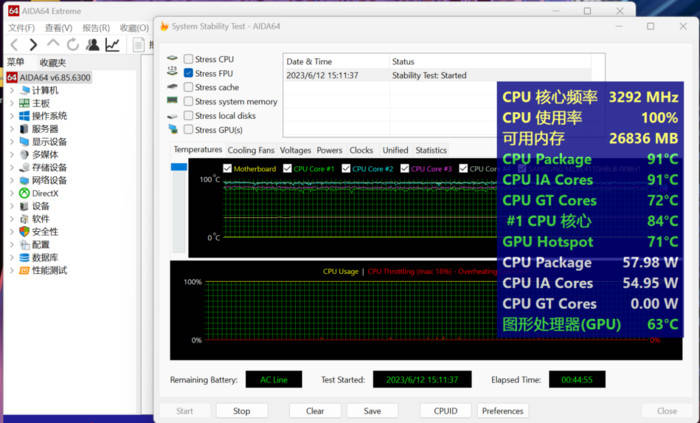Click the 显示设备 display icon
The image size is (700, 423).
[x=25, y=142]
